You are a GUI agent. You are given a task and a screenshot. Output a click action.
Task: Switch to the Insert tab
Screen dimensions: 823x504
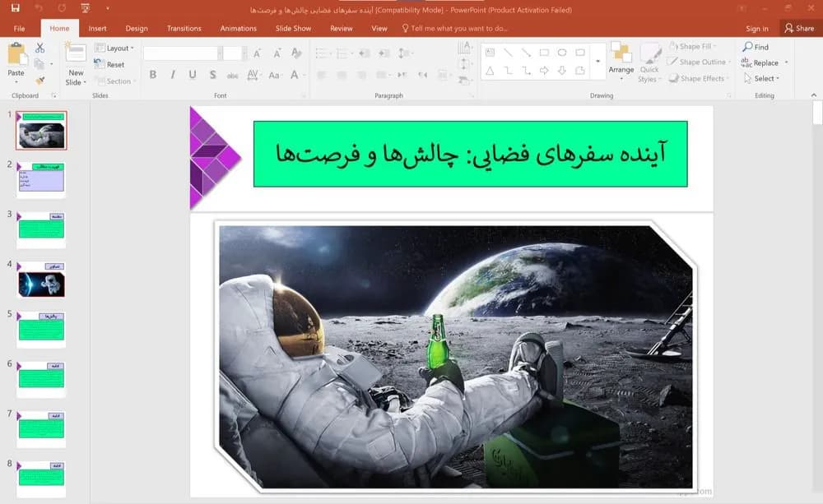pyautogui.click(x=97, y=28)
